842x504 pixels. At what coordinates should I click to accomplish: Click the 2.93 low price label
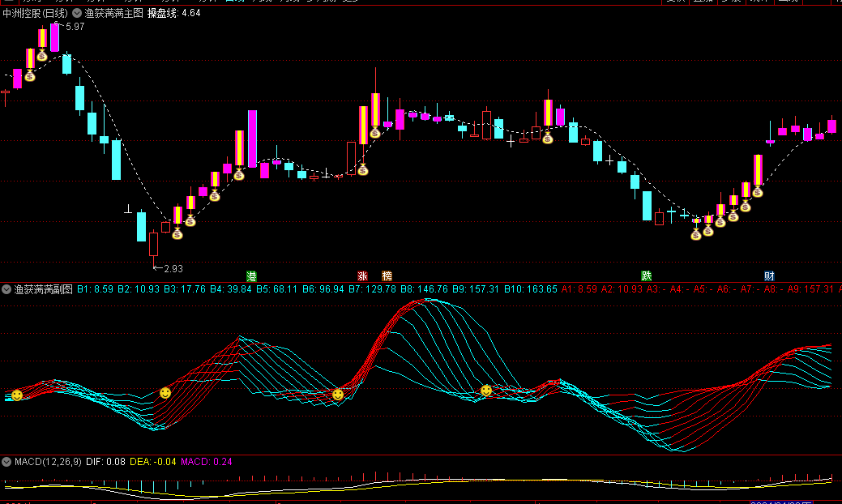click(x=173, y=269)
